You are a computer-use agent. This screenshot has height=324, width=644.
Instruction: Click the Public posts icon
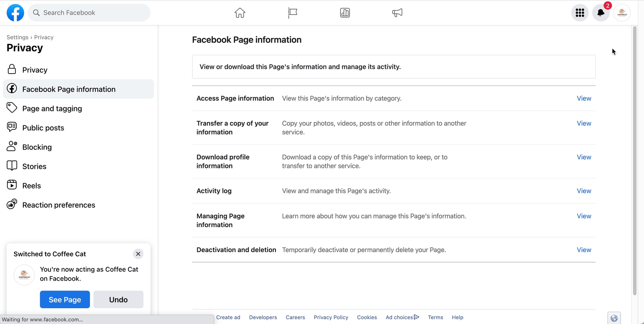click(x=12, y=127)
